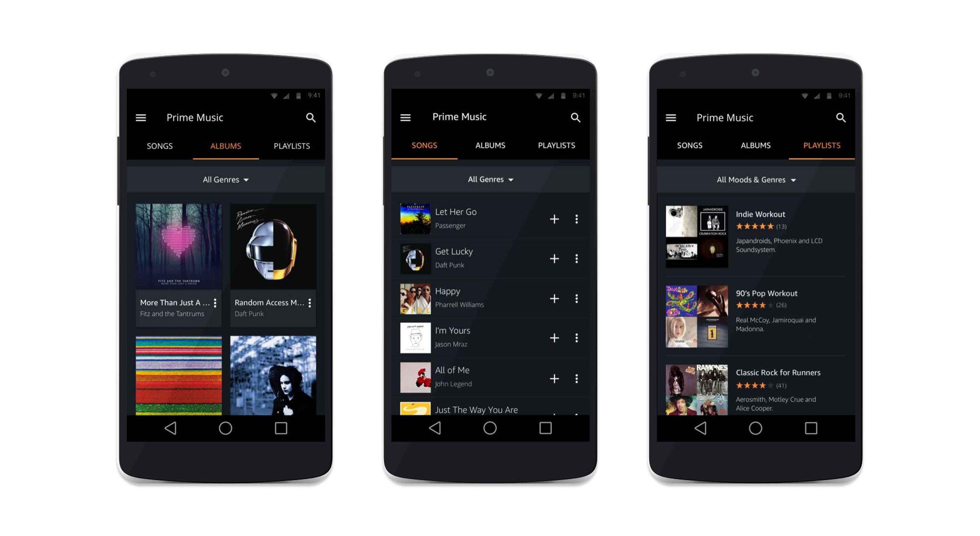Image resolution: width=980 pixels, height=536 pixels.
Task: Click the more options (⋮) icon for Let Her Go
Action: pos(576,219)
